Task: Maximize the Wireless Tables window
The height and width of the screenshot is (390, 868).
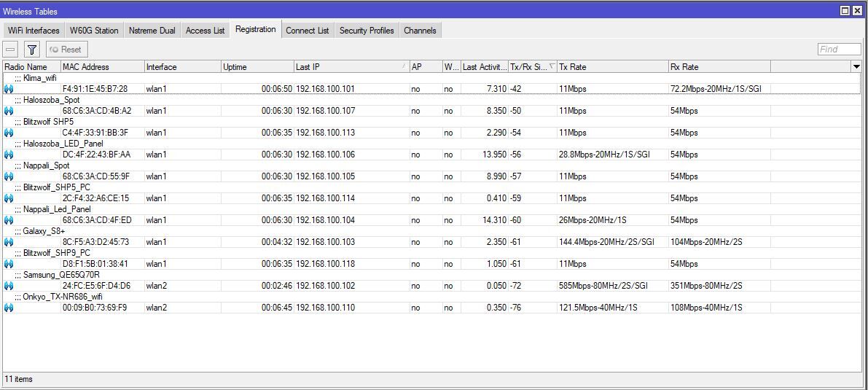Action: click(845, 10)
